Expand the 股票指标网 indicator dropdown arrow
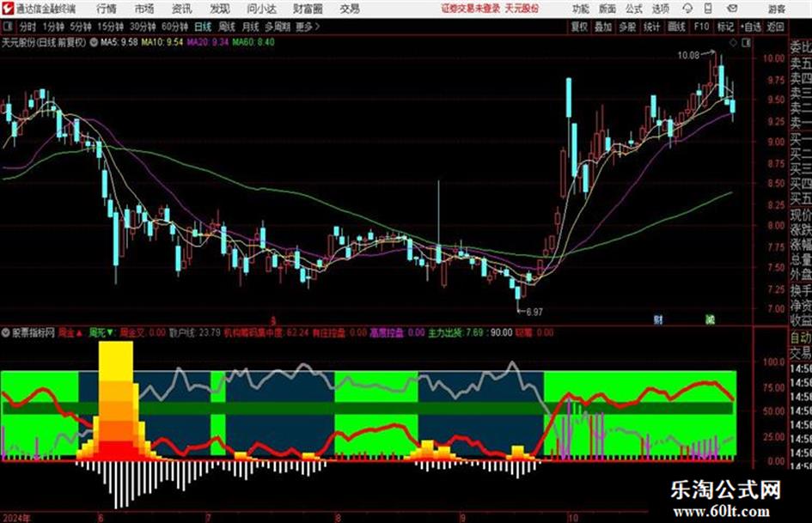 6,333
